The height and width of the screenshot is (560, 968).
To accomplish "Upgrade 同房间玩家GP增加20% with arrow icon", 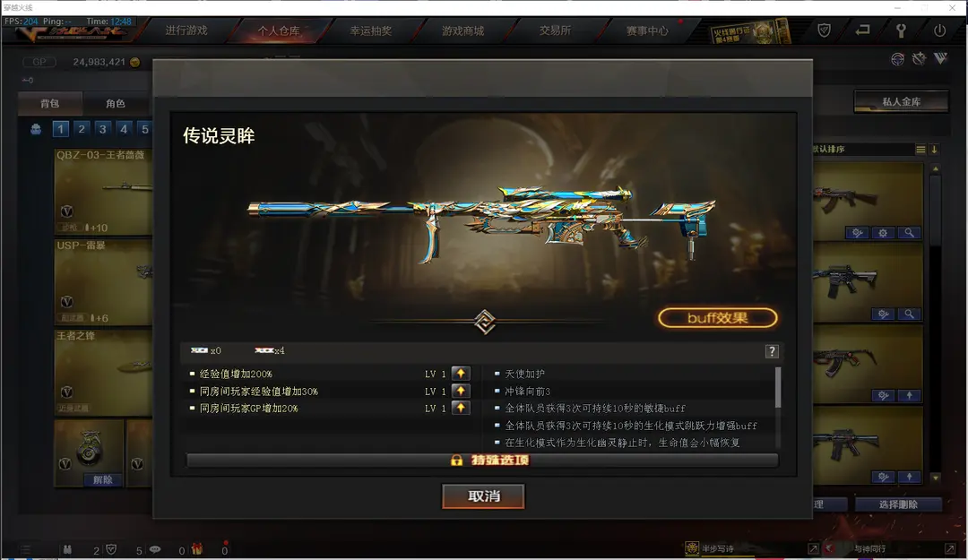I will point(461,408).
